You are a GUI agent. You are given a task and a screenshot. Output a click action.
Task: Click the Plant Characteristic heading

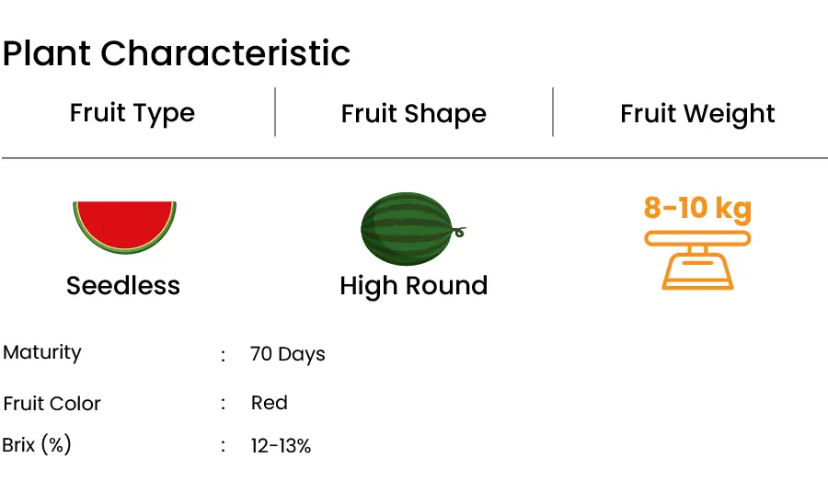177,53
